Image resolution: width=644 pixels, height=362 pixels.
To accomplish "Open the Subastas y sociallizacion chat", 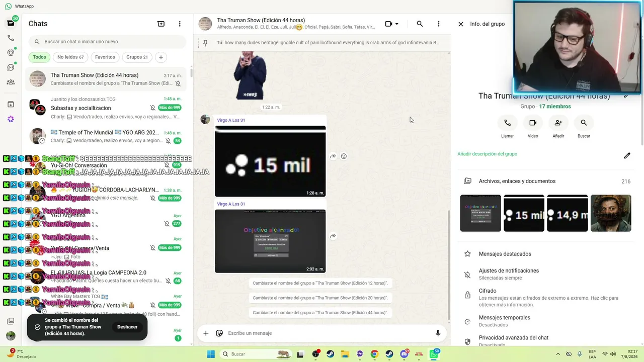I will click(x=106, y=108).
